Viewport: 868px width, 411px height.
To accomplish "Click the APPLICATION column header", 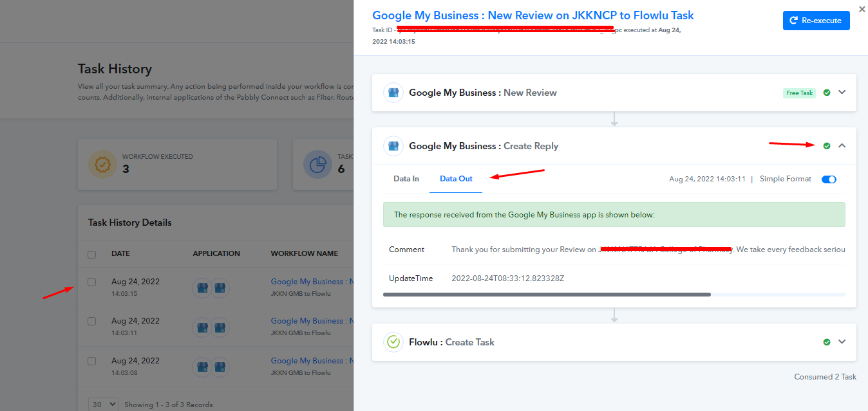I will (216, 253).
